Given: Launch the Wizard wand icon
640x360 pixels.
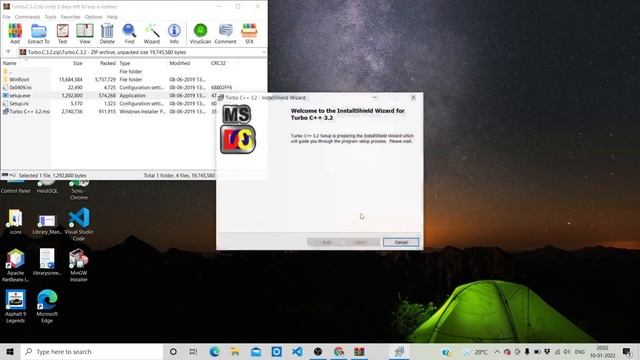Looking at the screenshot, I should [x=151, y=33].
